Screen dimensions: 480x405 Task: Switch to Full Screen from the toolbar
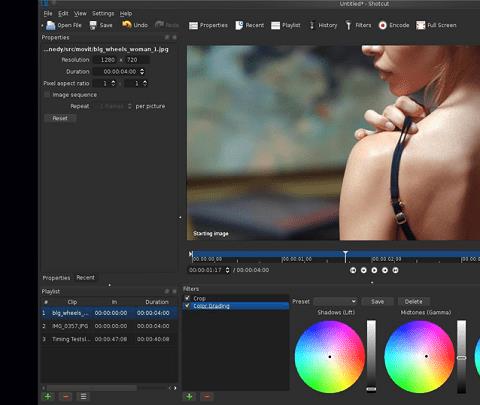click(x=436, y=25)
